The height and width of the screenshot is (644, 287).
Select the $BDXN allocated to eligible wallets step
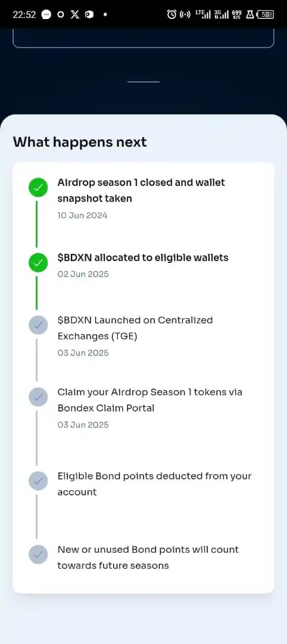[143, 258]
